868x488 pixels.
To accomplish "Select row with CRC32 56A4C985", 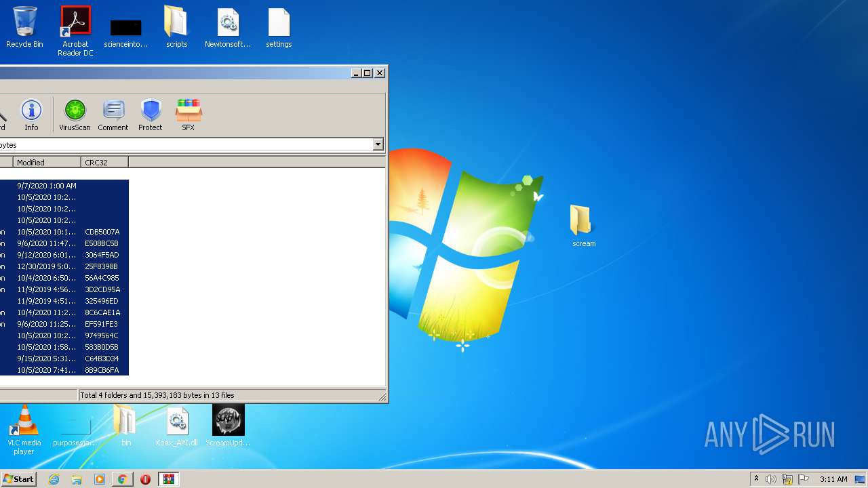I will 64,278.
